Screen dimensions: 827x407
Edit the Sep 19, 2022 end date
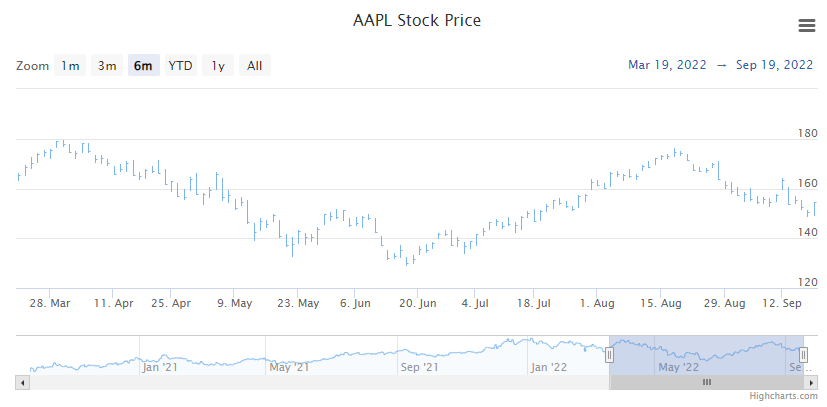coord(774,65)
